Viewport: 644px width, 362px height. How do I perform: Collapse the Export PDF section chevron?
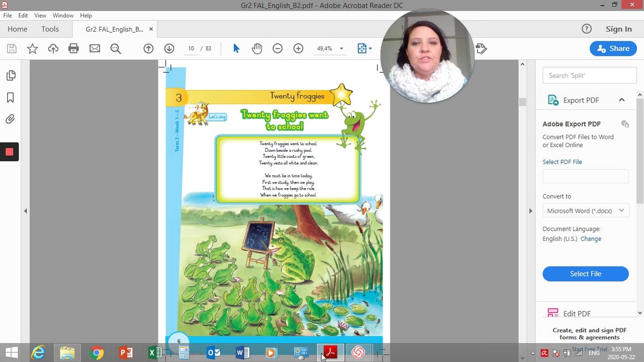pyautogui.click(x=622, y=100)
